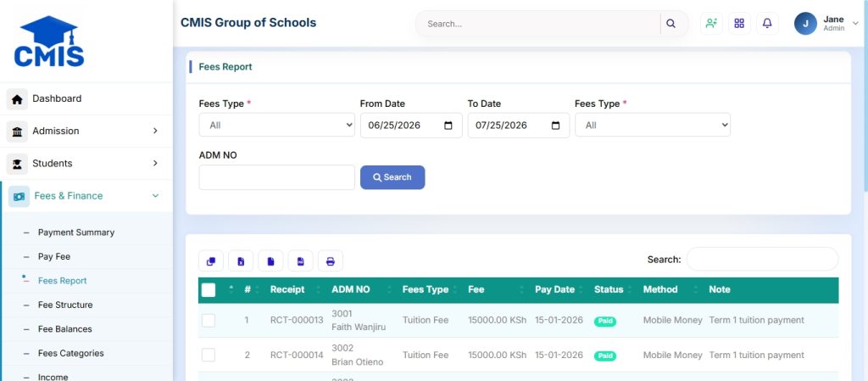Click the CMIS graduation cap logo
The height and width of the screenshot is (381, 868).
(49, 42)
